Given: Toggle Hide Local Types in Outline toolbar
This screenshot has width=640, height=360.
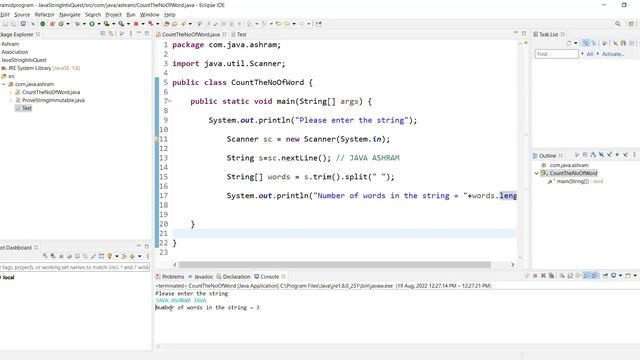Looking at the screenshot, I should 625,155.
